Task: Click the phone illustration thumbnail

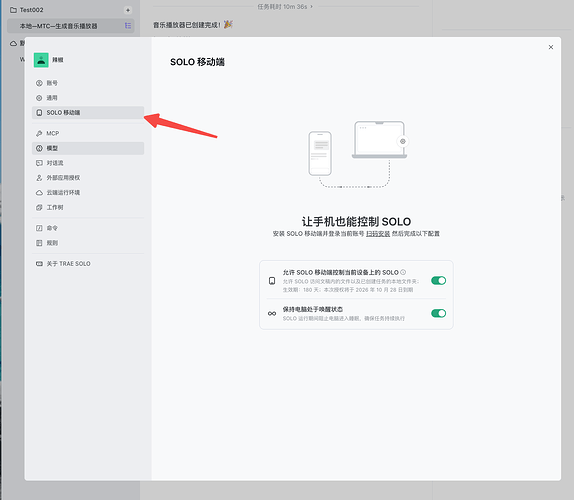Action: pos(320,153)
